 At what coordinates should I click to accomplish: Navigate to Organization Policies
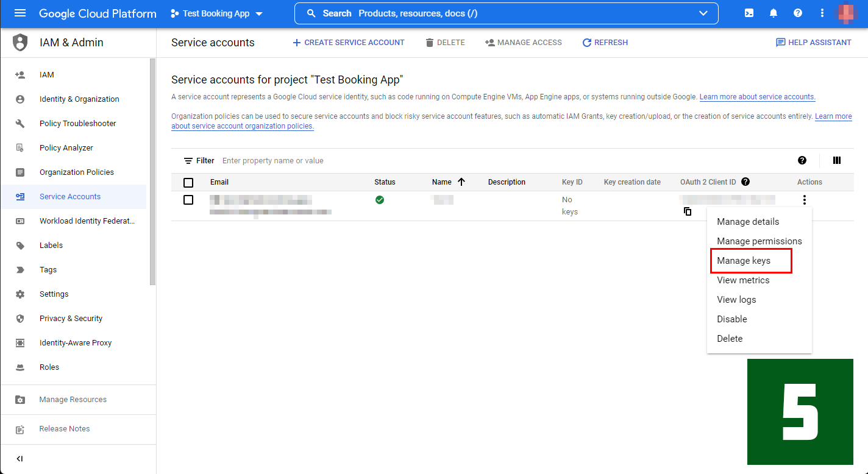[x=77, y=172]
